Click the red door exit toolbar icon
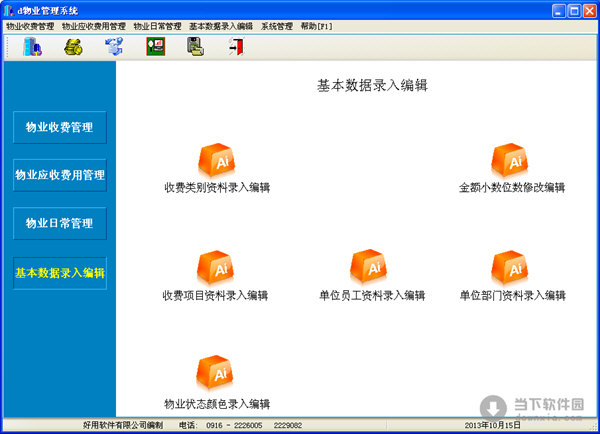The width and height of the screenshot is (600, 434). (236, 47)
